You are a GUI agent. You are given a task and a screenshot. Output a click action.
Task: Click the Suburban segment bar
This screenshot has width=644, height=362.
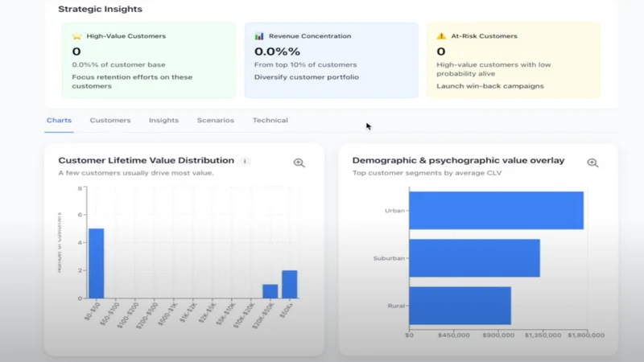[x=474, y=258]
